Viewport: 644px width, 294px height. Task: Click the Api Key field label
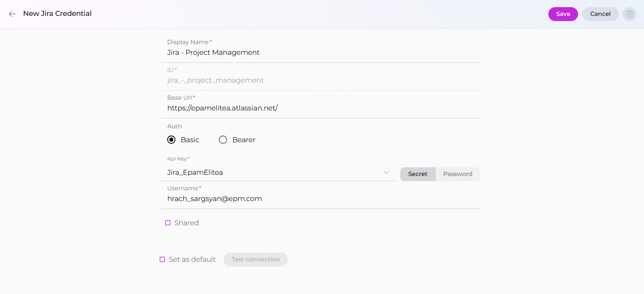(x=178, y=159)
